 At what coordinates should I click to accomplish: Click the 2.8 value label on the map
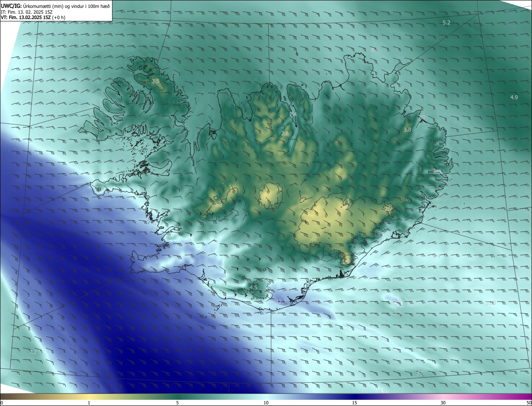click(x=285, y=133)
